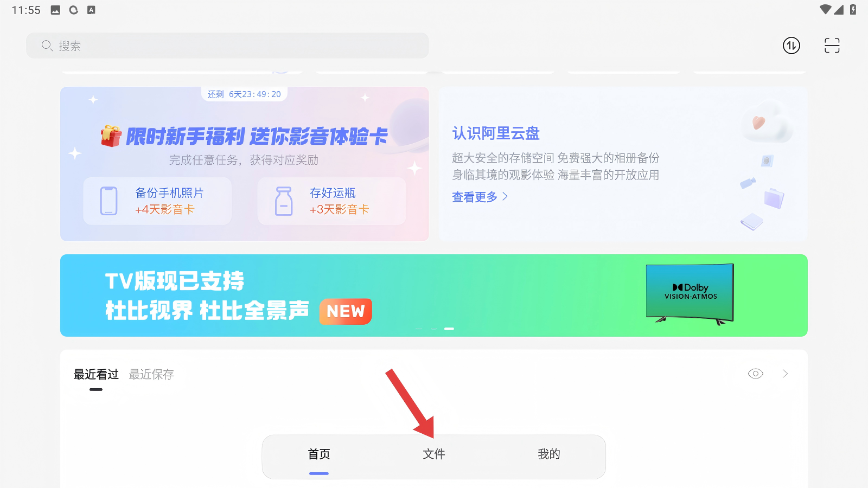Tap the scan QR code icon
868x488 pixels.
click(832, 46)
